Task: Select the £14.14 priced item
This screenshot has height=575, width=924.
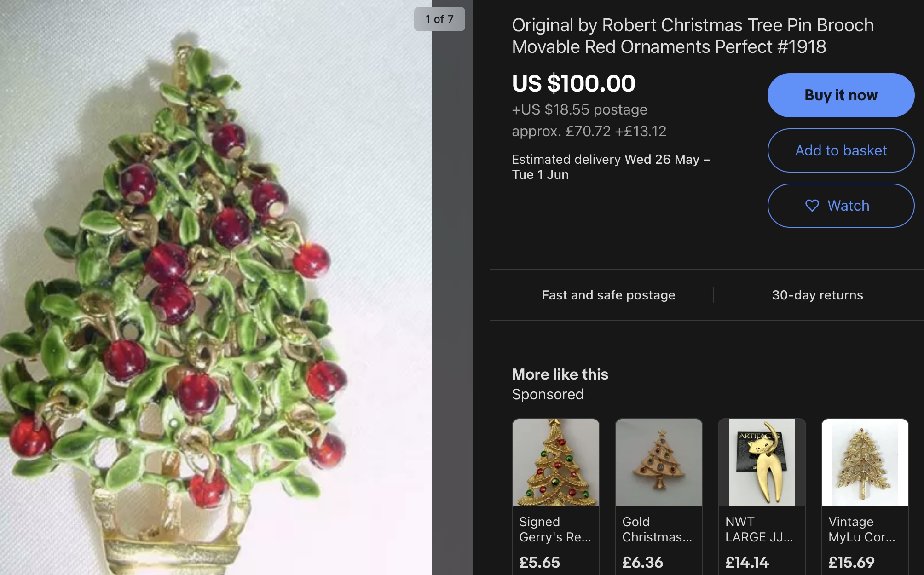Action: (x=747, y=562)
